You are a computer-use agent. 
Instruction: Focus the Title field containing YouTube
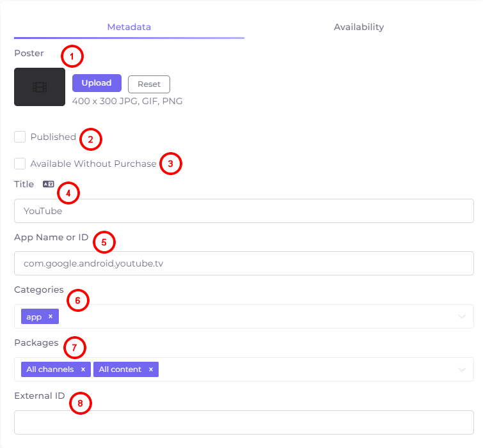(244, 211)
